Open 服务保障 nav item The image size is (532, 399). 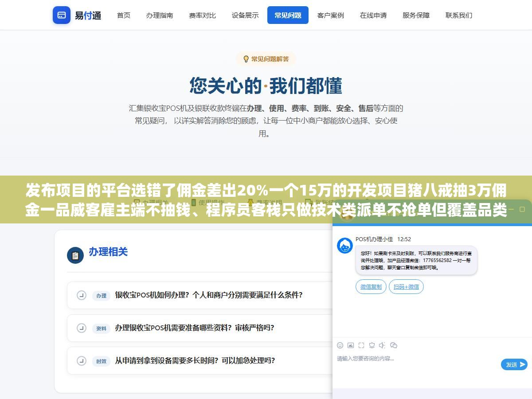tap(416, 15)
